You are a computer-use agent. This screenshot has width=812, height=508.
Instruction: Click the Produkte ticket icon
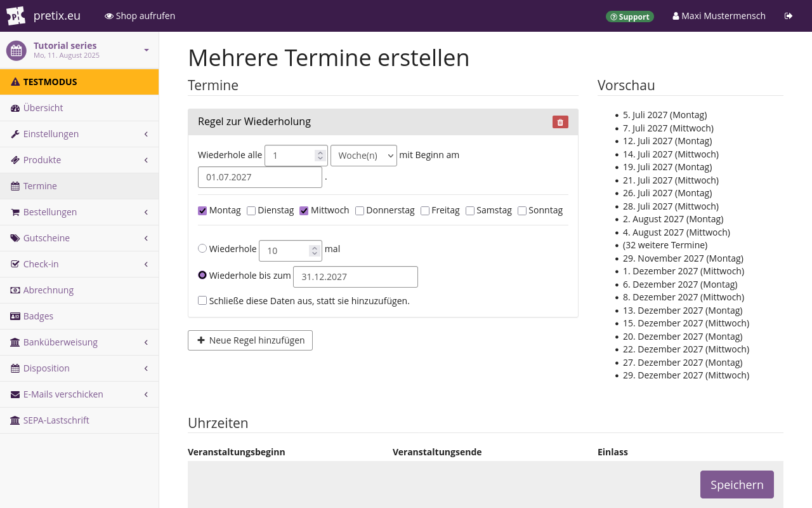[15, 160]
